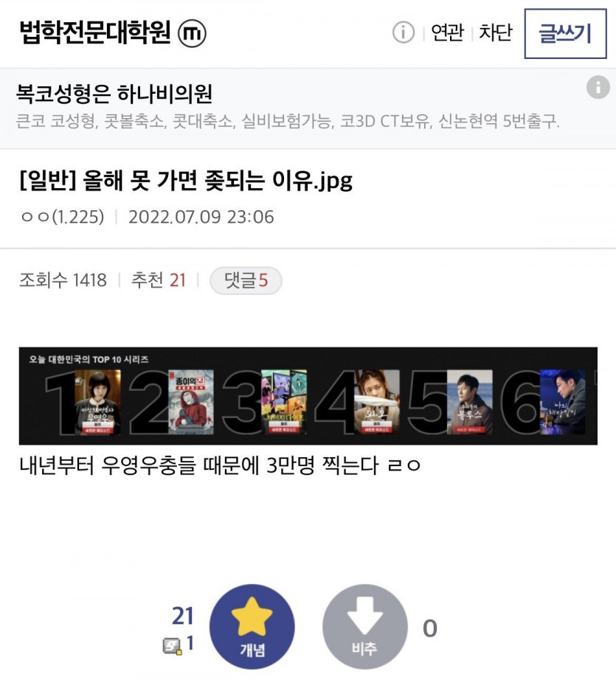This screenshot has height=680, width=616.
Task: Click the rank 6 해방일지 poster thumbnail
Action: 563,402
